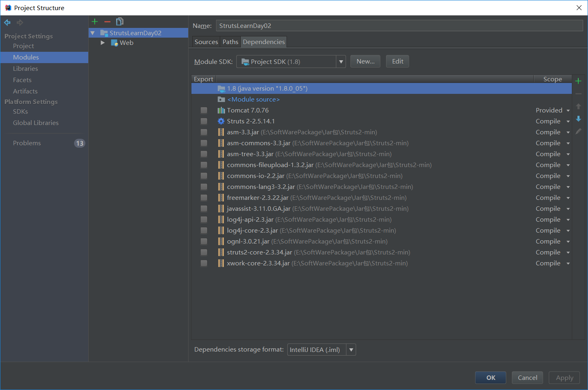Click the module Name input field
This screenshot has height=390, width=588.
click(x=399, y=26)
